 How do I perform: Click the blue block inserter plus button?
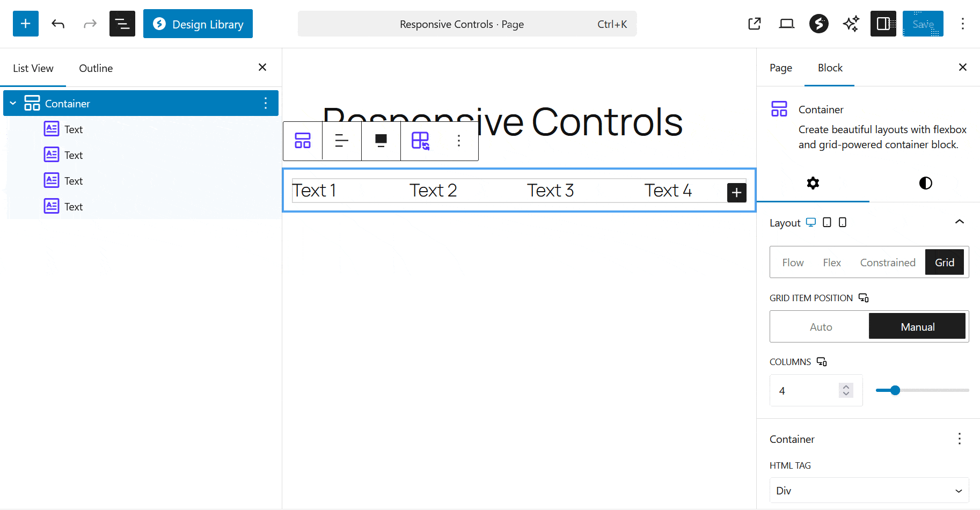coord(25,24)
